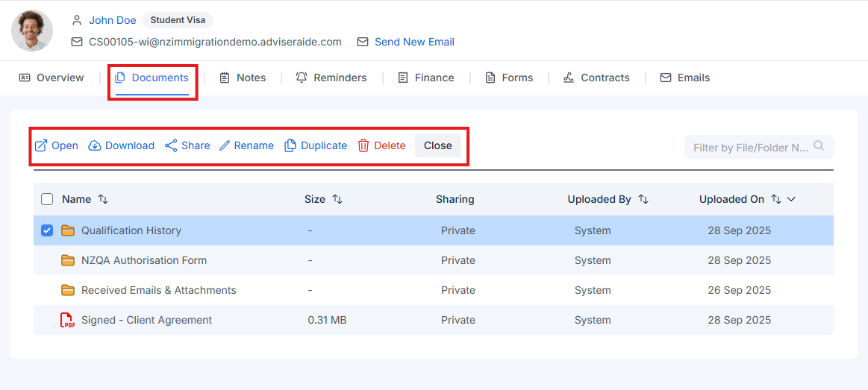Click the Sharing column header
Viewport: 868px width, 390px height.
click(x=455, y=200)
